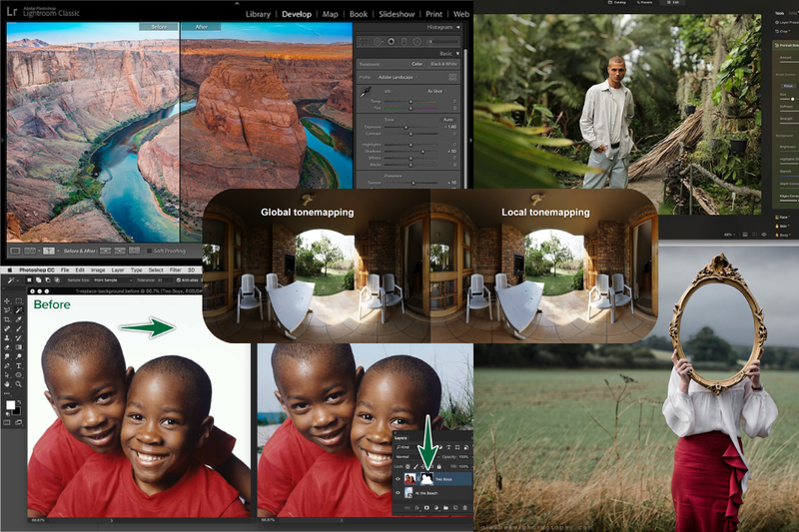Toggle the Anti-alias checkbox
The image size is (799, 532).
(x=179, y=280)
